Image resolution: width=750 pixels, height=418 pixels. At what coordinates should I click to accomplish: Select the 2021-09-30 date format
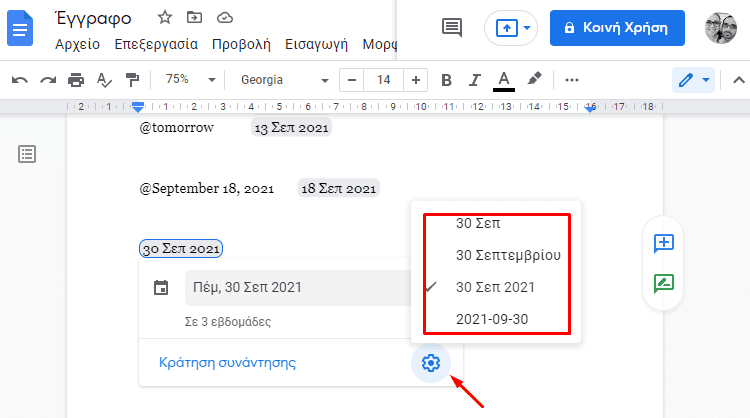coord(492,319)
